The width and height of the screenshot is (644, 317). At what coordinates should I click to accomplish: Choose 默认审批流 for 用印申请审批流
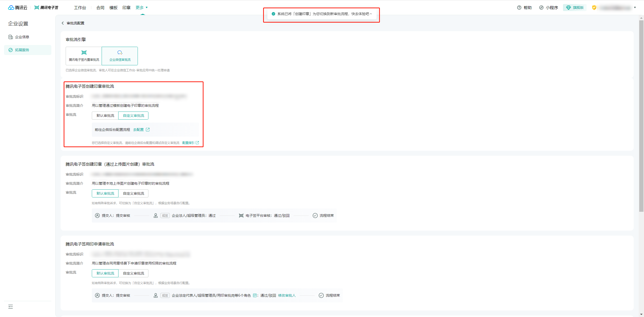click(105, 273)
